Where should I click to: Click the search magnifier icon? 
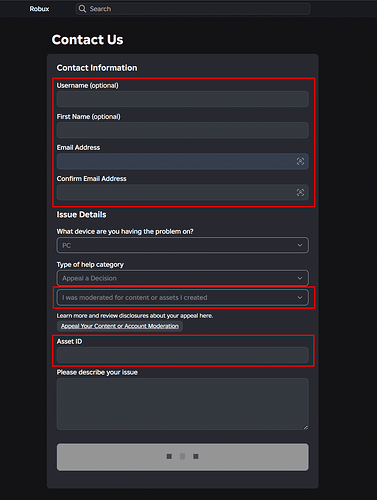coord(82,9)
